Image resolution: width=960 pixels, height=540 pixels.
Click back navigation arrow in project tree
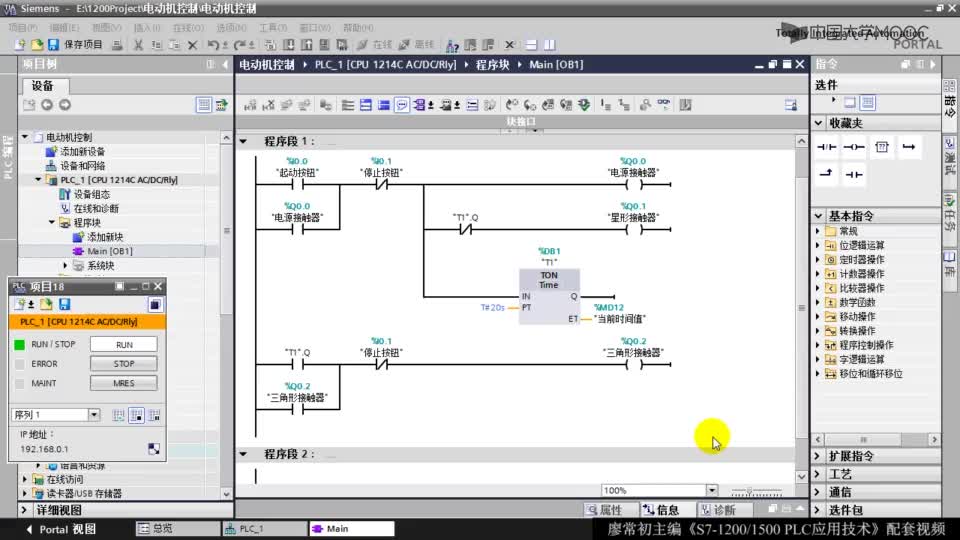pyautogui.click(x=47, y=105)
